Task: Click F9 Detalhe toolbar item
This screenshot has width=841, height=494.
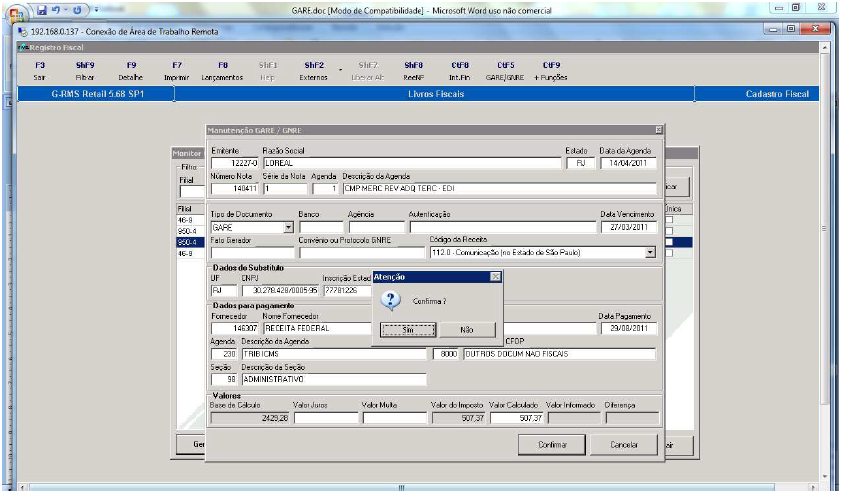Action: [x=131, y=71]
